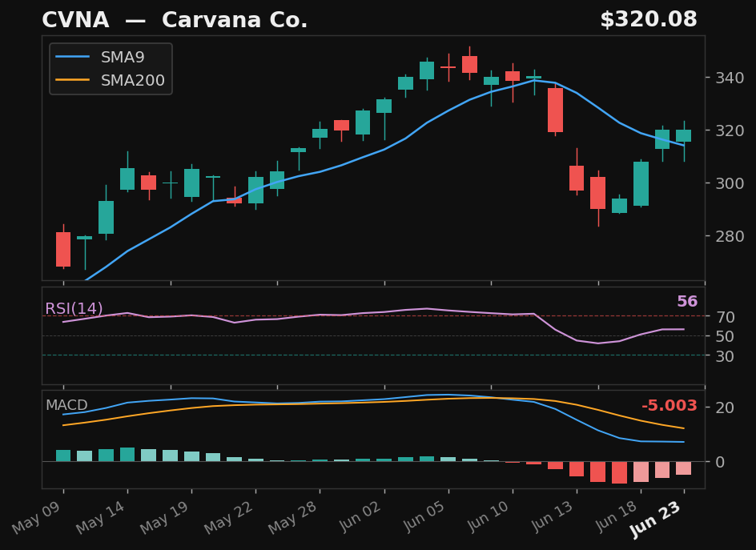Click the CVNA — Carvana Co. title
Image resolution: width=756 pixels, height=550 pixels.
click(175, 20)
